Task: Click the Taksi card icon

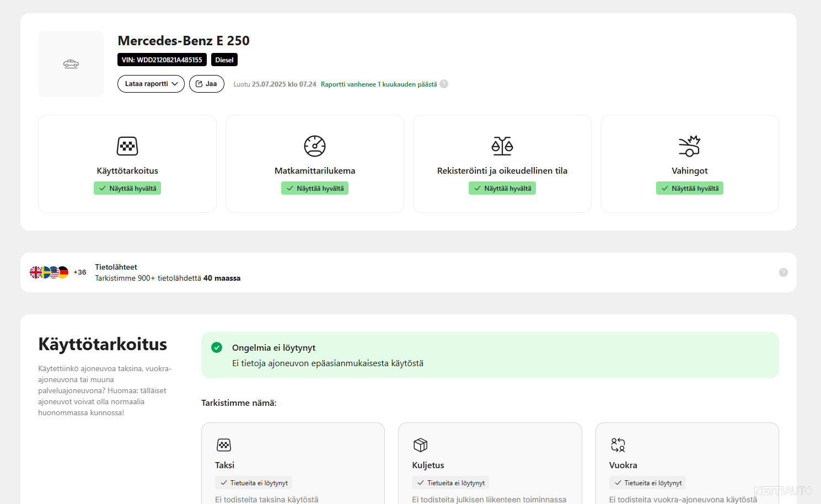Action: pyautogui.click(x=224, y=445)
